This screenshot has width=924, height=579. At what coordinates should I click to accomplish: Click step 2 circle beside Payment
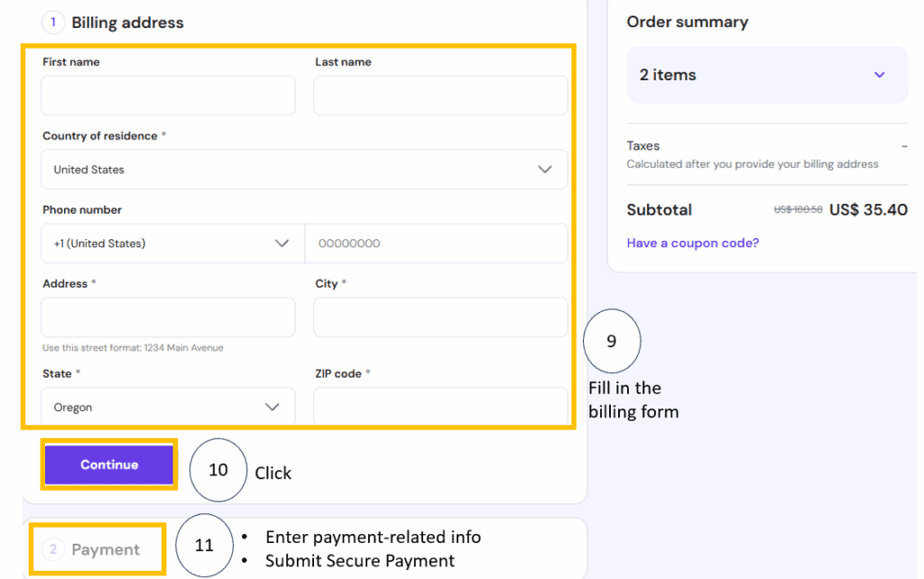[x=52, y=549]
